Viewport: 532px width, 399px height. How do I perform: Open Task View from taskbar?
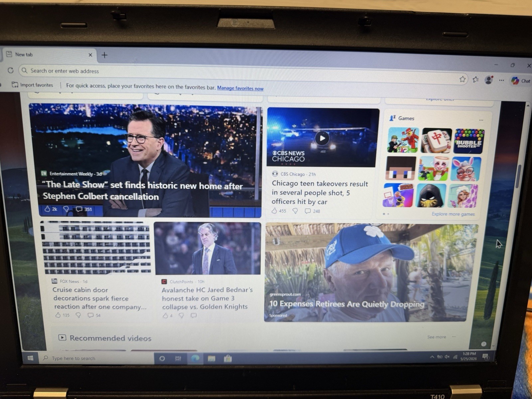178,358
